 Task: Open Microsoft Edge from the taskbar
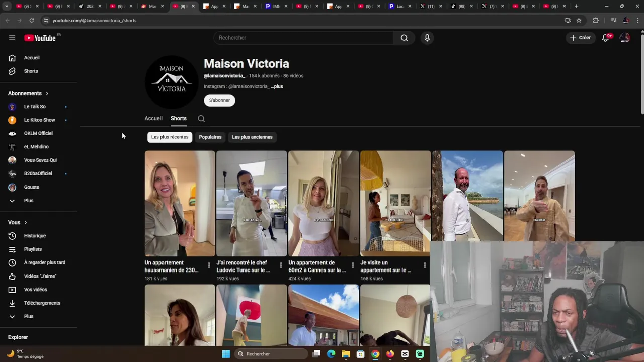[331, 354]
